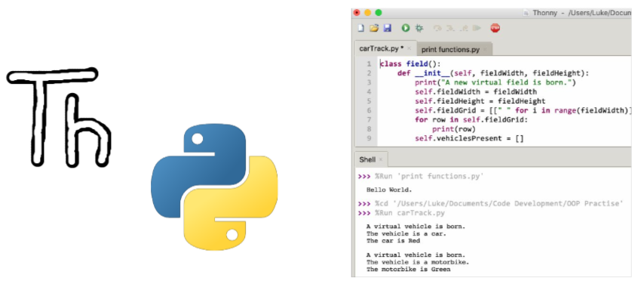Click the greyed Step over icon
Viewport: 644px width, 287px height.
click(x=438, y=28)
